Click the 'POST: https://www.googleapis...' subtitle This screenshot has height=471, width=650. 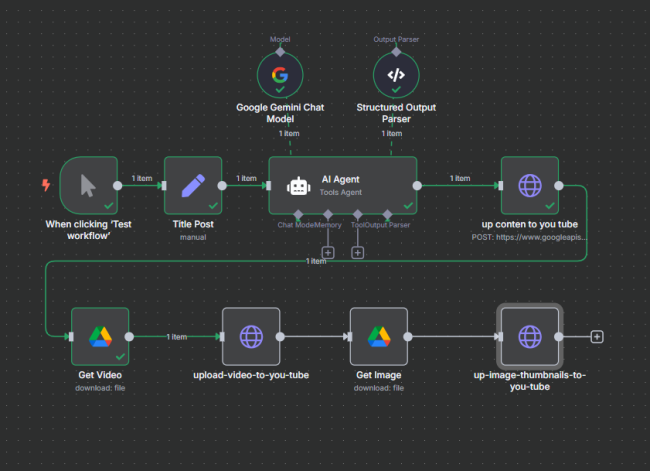[529, 237]
